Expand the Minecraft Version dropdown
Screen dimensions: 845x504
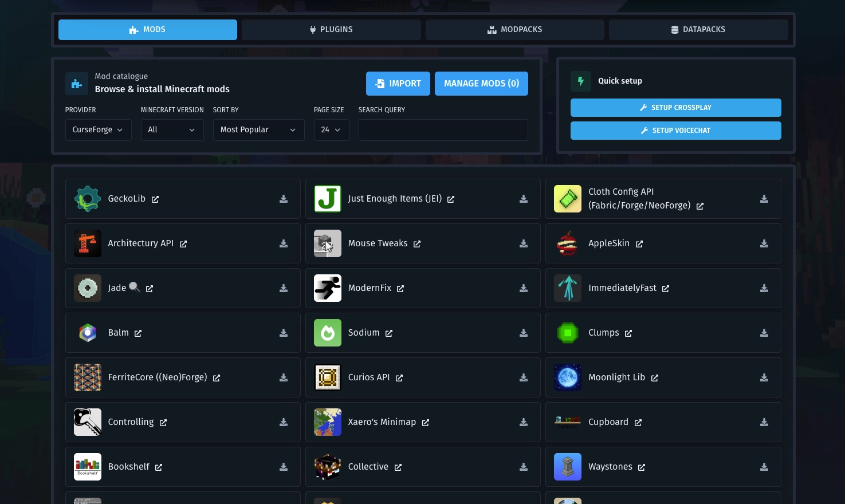[172, 130]
